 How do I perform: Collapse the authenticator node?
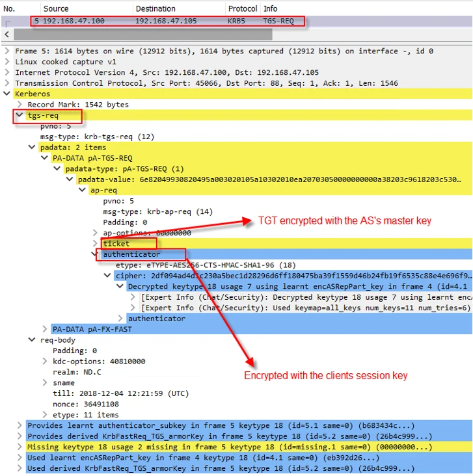coord(95,254)
